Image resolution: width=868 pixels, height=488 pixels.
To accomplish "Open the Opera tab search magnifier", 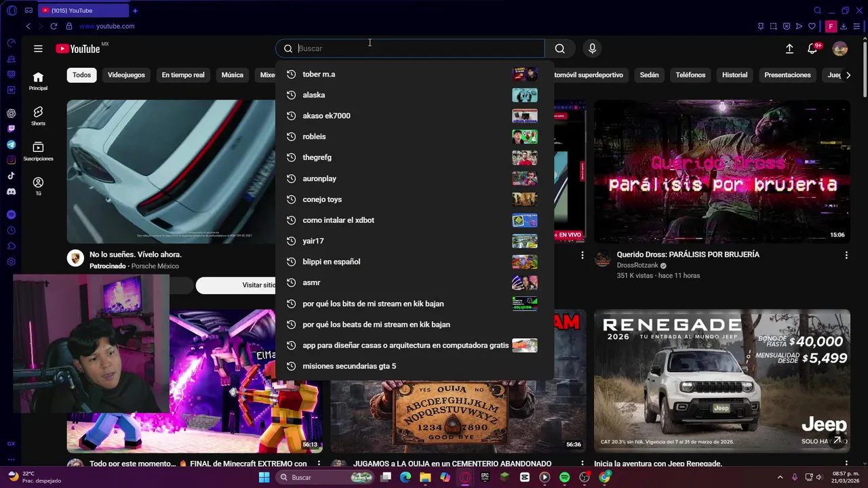I will coord(818,10).
